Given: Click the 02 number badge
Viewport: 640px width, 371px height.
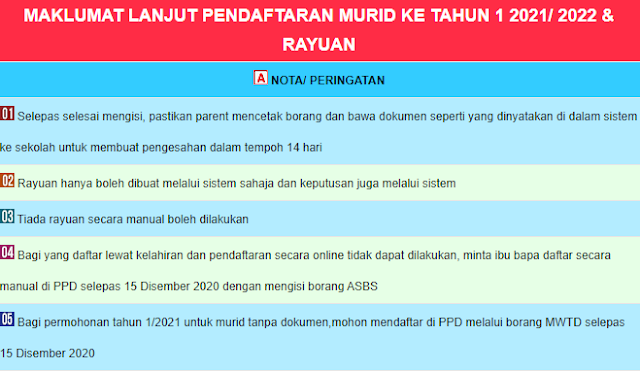Looking at the screenshot, I should (x=7, y=180).
